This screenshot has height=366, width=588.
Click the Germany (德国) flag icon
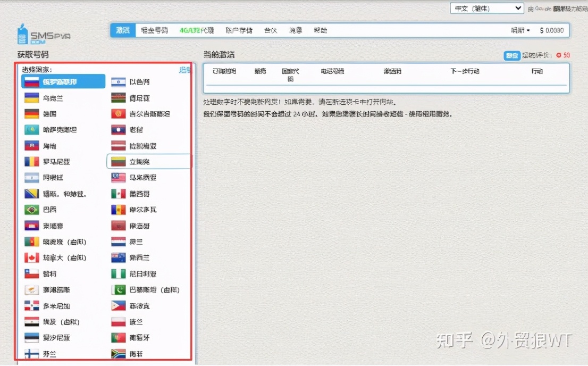[x=31, y=113]
